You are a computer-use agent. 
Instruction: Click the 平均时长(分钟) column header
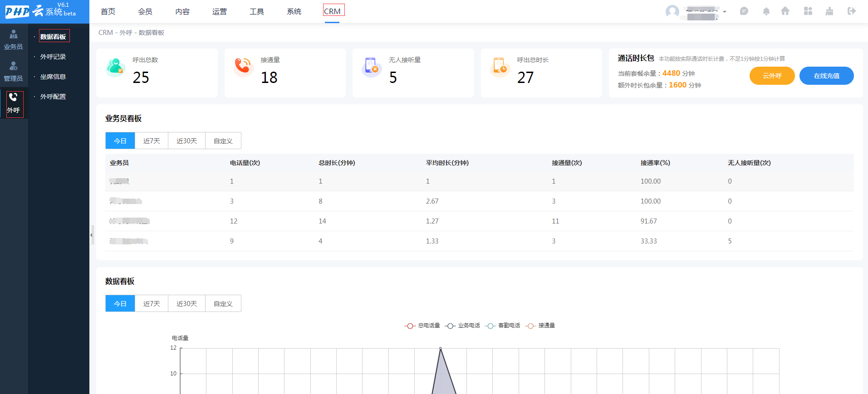[447, 163]
